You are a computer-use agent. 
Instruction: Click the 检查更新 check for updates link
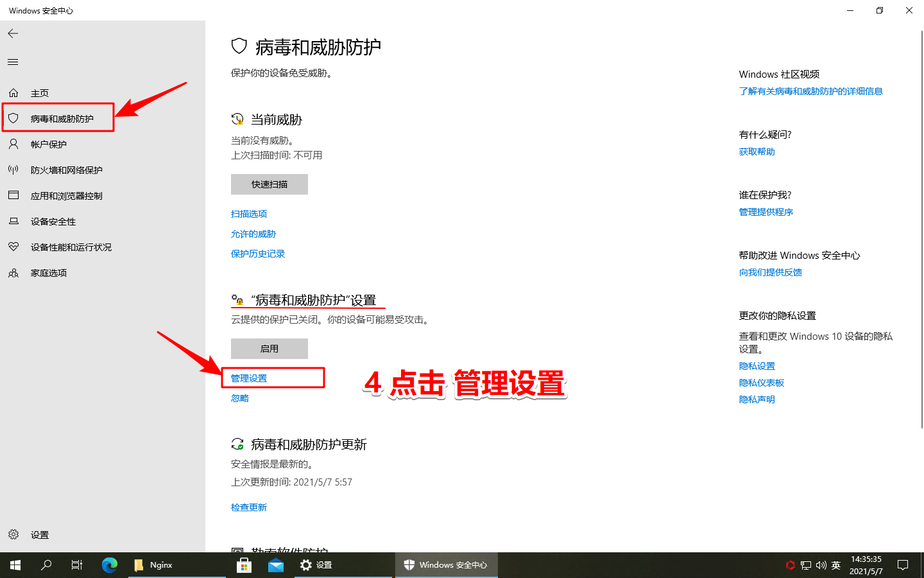(x=249, y=507)
